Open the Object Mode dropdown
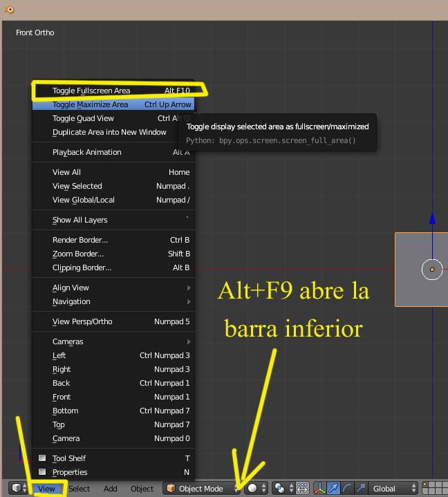The image size is (448, 497). pos(202,488)
